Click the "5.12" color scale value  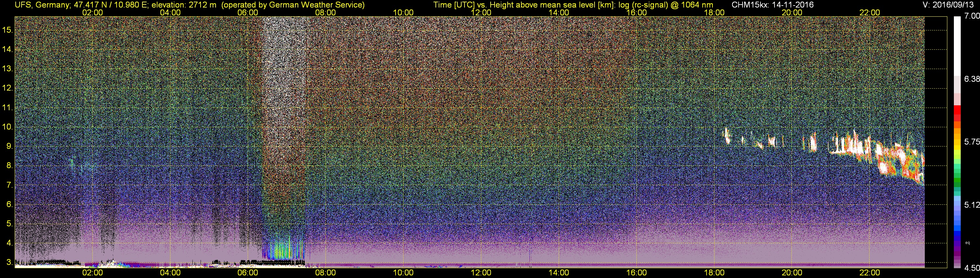click(972, 205)
